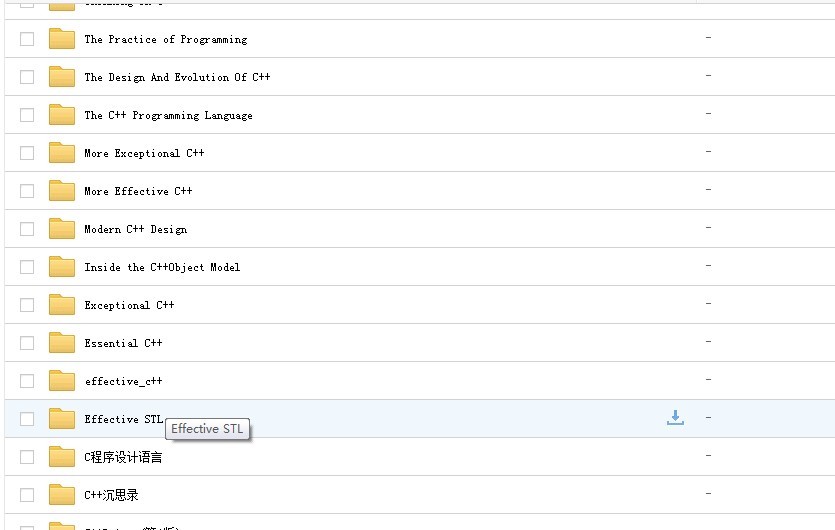Click C++沉思录 folder name
Viewport: 835px width, 530px height.
point(111,495)
